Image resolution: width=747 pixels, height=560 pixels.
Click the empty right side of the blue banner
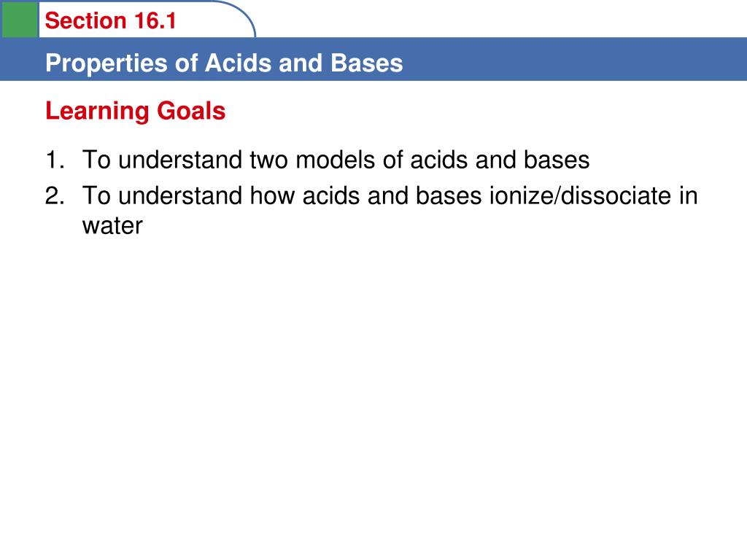point(572,60)
